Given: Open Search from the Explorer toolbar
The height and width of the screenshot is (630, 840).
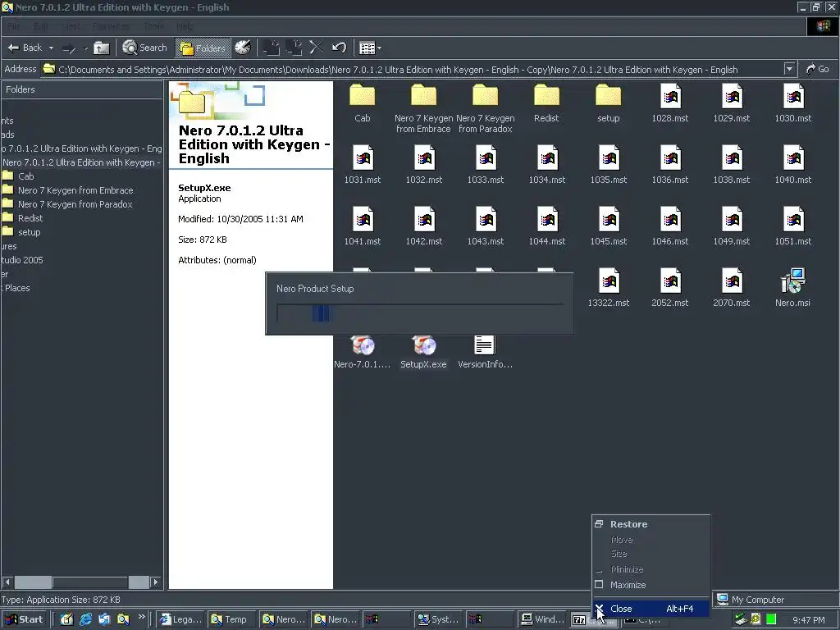Looking at the screenshot, I should tap(144, 48).
